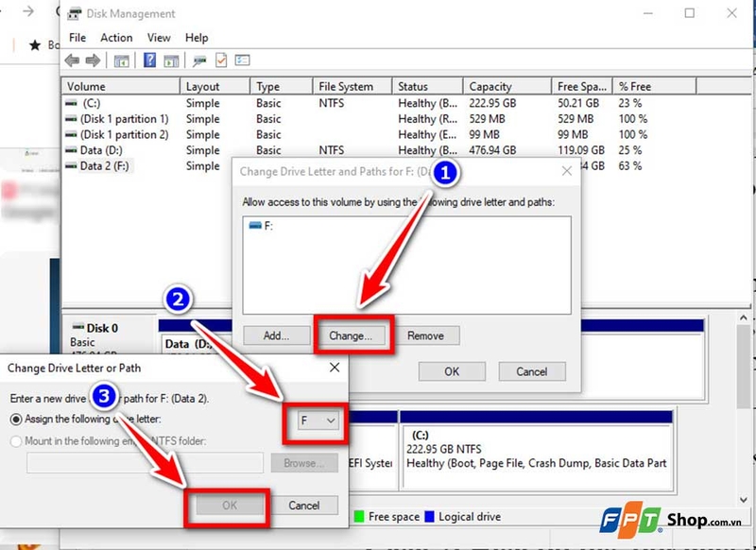This screenshot has height=550, width=756.
Task: Click Capacity column header to sort
Action: [x=507, y=86]
